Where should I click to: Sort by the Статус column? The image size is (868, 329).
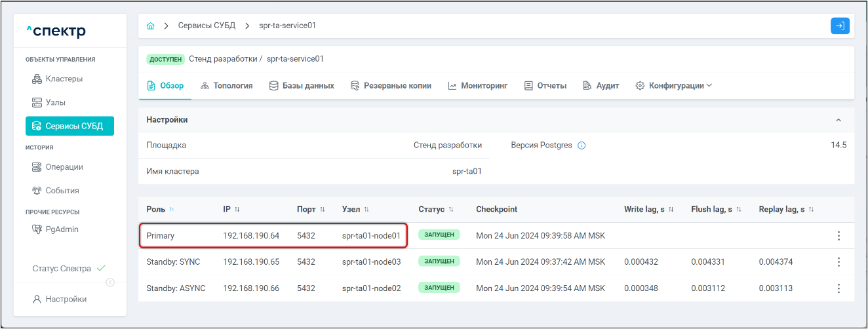[x=450, y=210]
